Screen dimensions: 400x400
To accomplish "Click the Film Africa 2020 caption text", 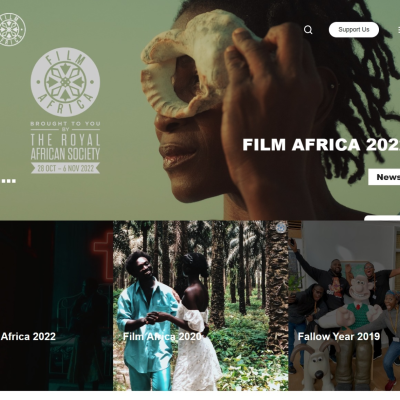I will 162,336.
